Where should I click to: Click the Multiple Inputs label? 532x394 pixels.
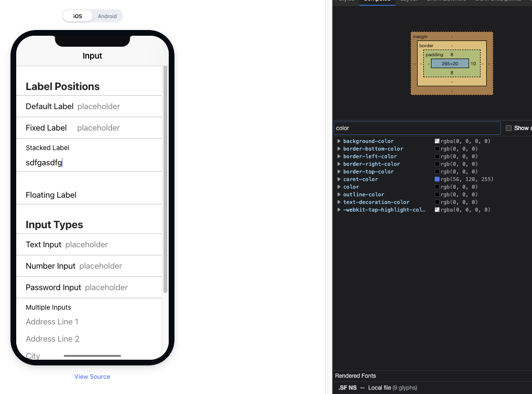[x=49, y=307]
